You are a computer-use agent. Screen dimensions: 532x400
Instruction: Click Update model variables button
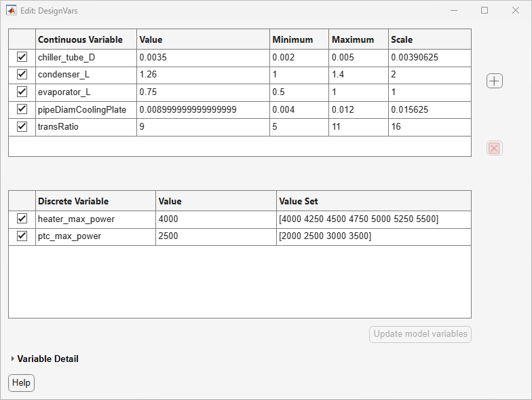(x=420, y=334)
